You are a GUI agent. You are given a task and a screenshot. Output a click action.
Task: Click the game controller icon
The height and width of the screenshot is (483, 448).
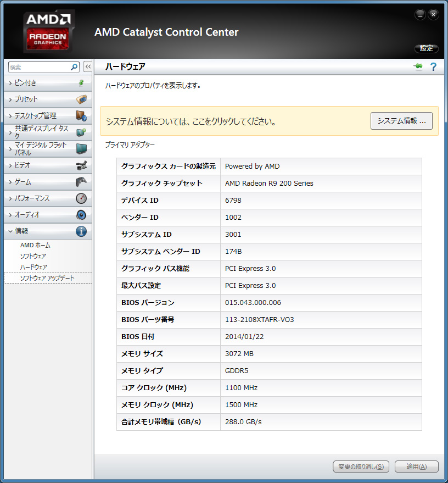click(81, 182)
